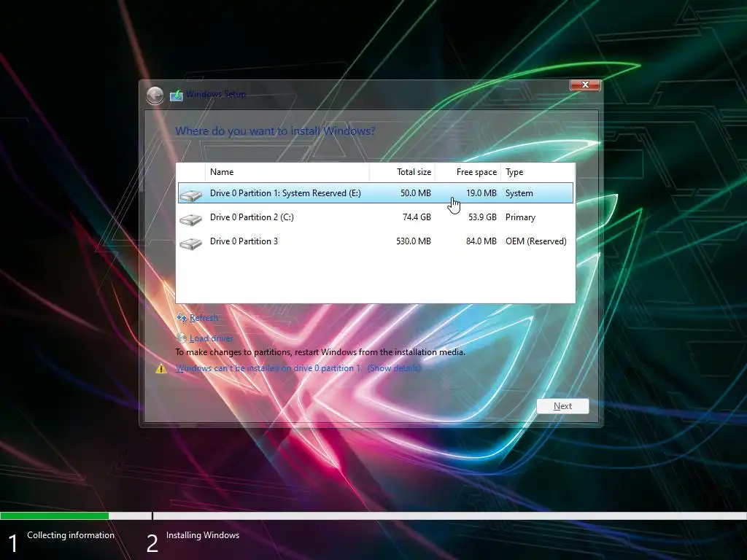This screenshot has height=560, width=747.
Task: Close the Windows Setup dialog
Action: (x=585, y=85)
